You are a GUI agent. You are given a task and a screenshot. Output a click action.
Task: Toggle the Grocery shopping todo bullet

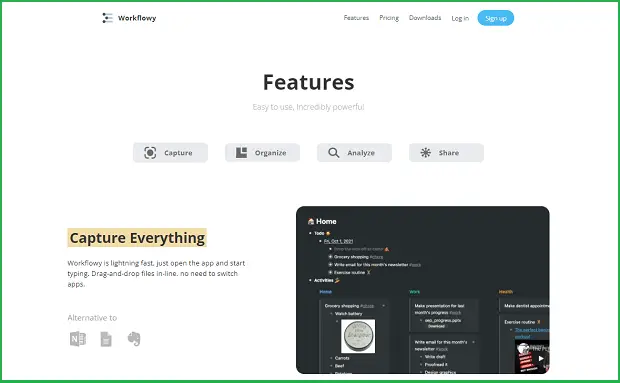331,257
